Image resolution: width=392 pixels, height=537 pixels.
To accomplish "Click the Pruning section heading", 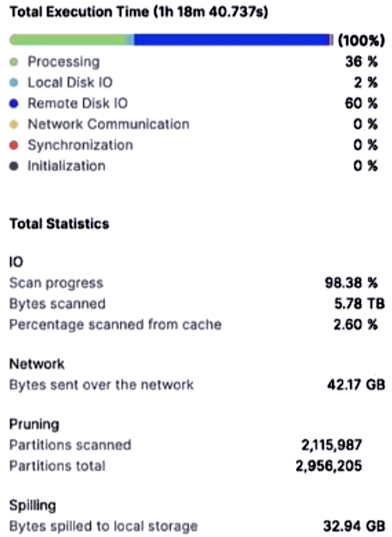I will [x=34, y=425].
